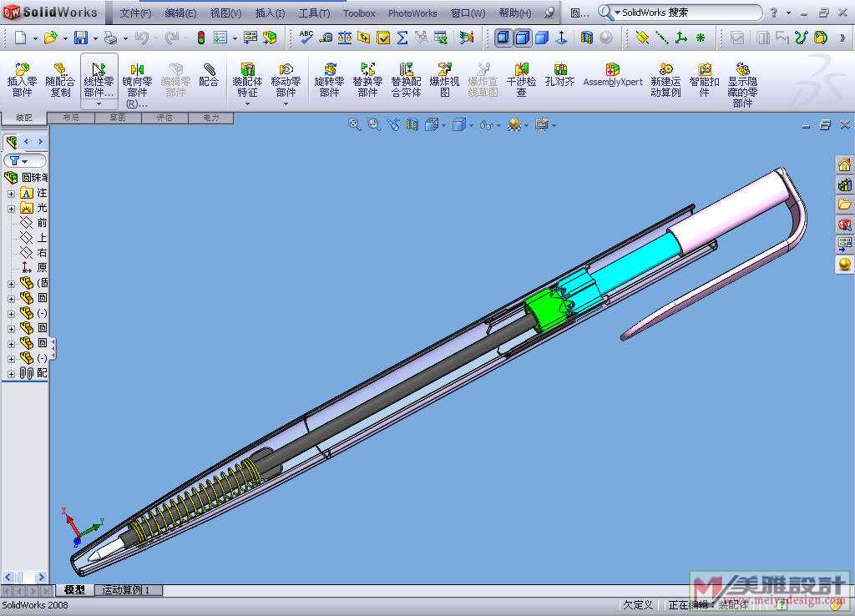Viewport: 855px width, 616px height.
Task: Toggle 显示隐藏的零部件 (Show Hidden Components)
Action: click(x=742, y=83)
